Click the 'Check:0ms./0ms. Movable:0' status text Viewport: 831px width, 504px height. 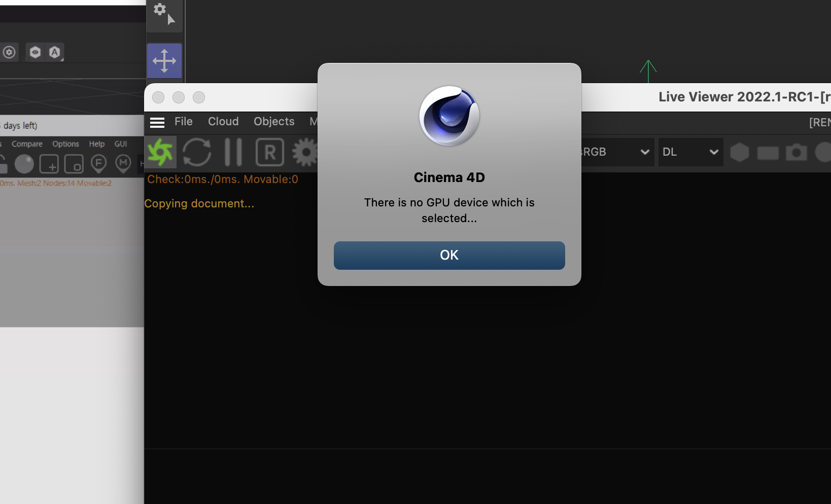click(x=223, y=179)
